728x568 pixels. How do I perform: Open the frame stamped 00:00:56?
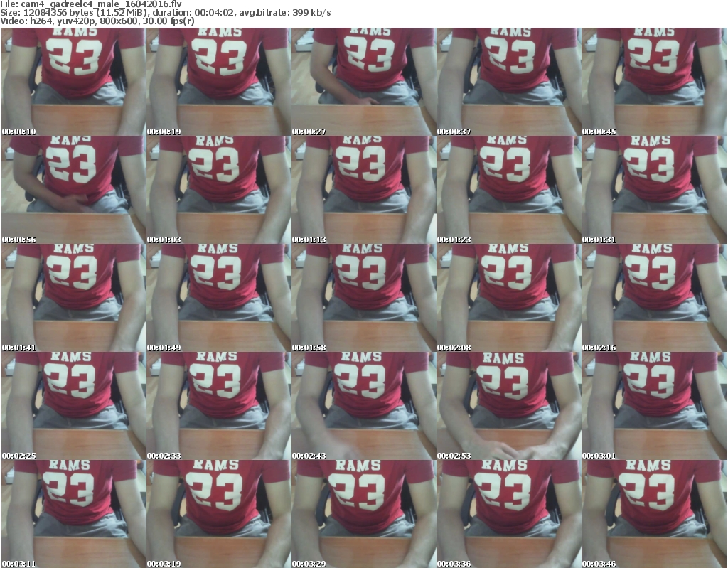(73, 190)
